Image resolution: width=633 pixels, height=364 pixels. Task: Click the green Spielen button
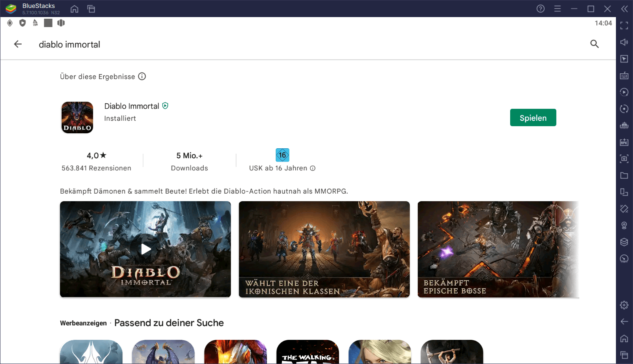(533, 118)
